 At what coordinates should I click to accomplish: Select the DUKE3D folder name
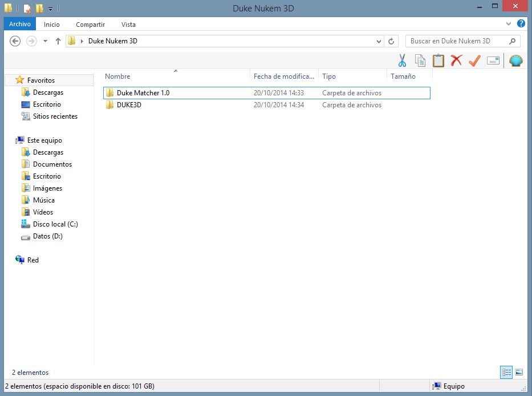pyautogui.click(x=129, y=104)
